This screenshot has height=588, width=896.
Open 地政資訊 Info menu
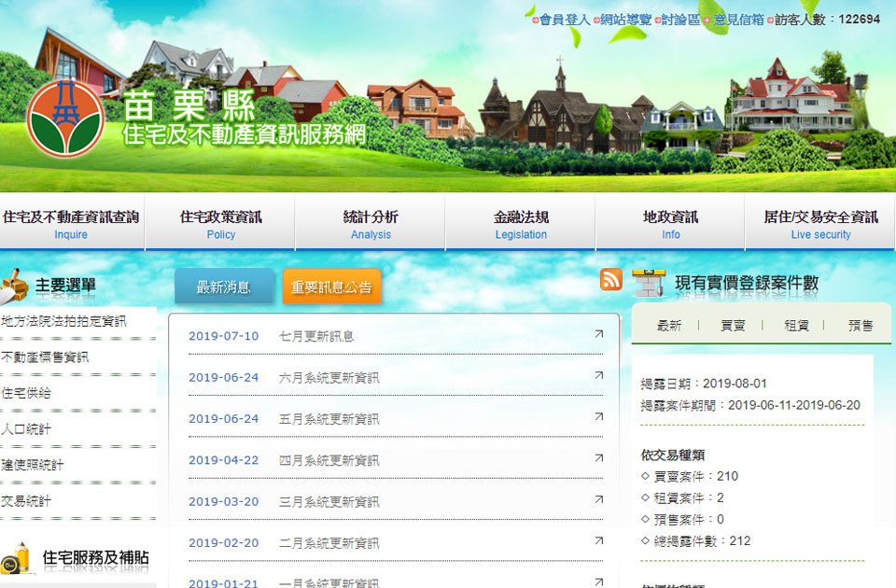670,222
